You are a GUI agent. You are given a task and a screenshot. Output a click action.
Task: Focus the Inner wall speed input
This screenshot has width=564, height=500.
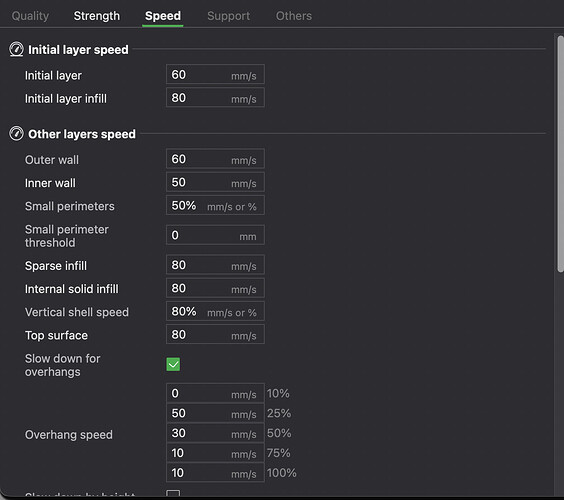point(215,182)
